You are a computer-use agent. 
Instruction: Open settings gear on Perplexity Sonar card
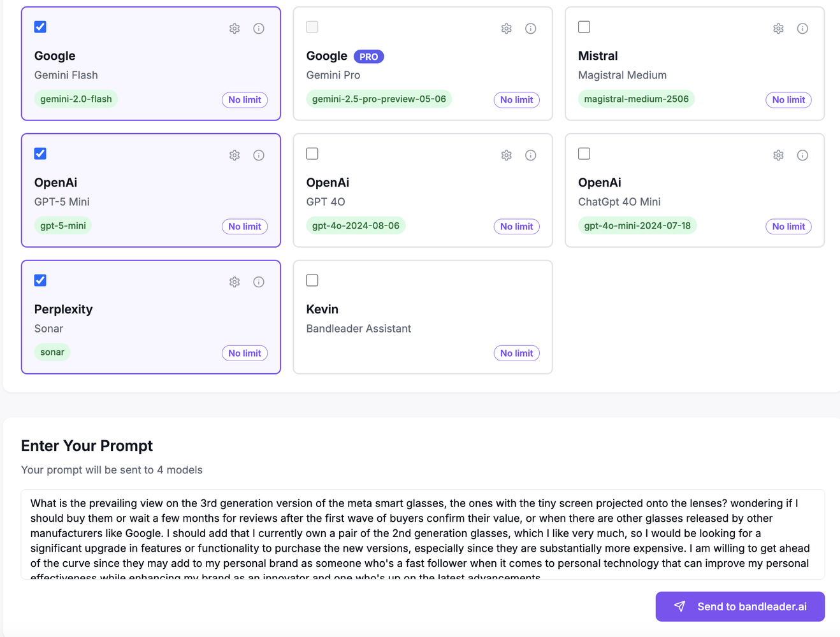(235, 282)
